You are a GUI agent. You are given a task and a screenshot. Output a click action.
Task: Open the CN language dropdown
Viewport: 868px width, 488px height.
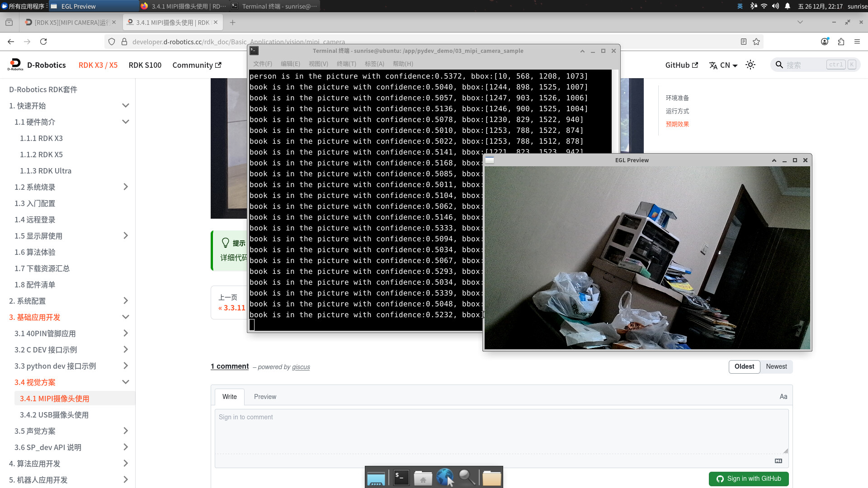click(723, 65)
